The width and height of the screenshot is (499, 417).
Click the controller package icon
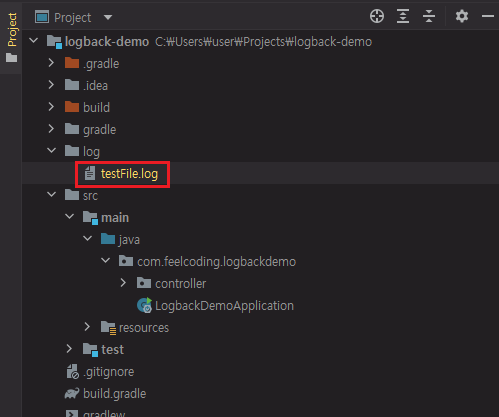(144, 283)
